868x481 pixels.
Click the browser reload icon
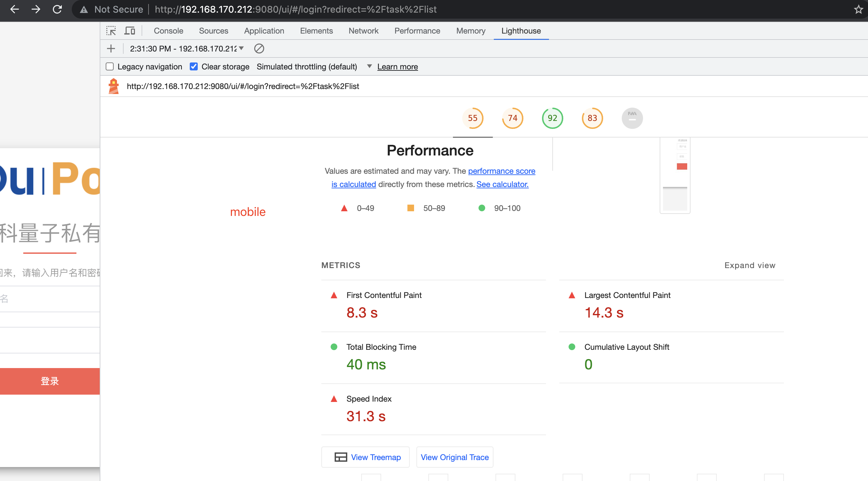[x=57, y=9]
